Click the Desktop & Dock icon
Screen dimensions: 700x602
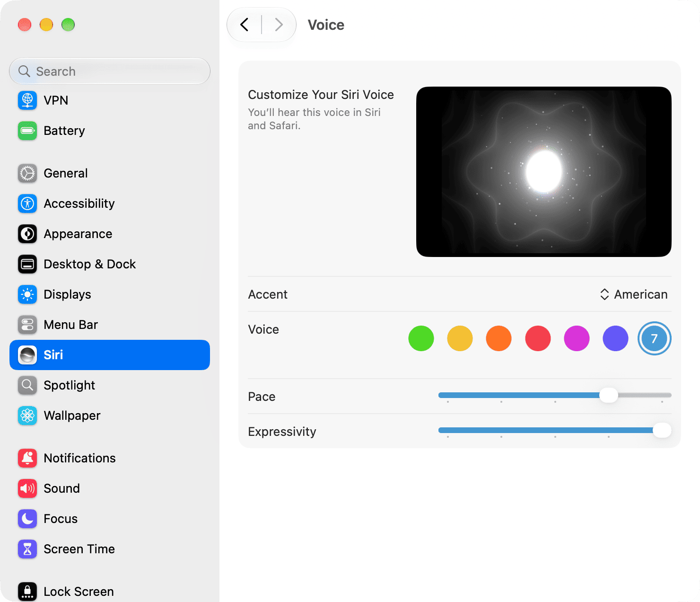27,264
